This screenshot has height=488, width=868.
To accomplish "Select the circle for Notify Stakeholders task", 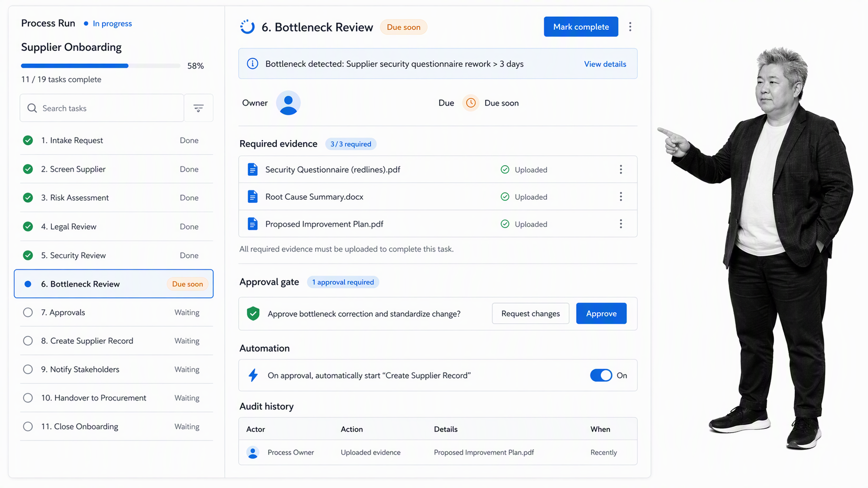I will [x=28, y=369].
